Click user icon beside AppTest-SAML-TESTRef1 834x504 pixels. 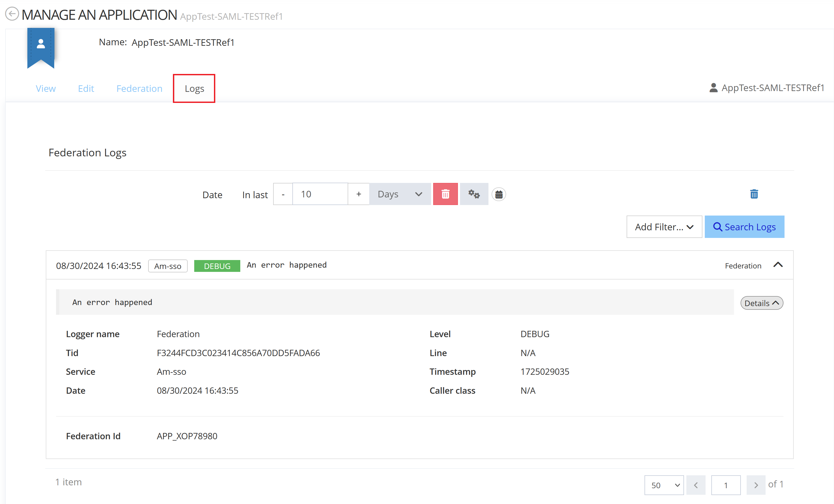pos(713,88)
